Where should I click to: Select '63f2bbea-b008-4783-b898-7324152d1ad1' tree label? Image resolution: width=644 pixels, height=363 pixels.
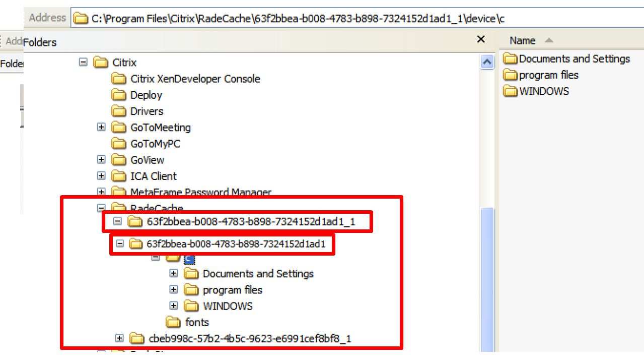pyautogui.click(x=236, y=245)
